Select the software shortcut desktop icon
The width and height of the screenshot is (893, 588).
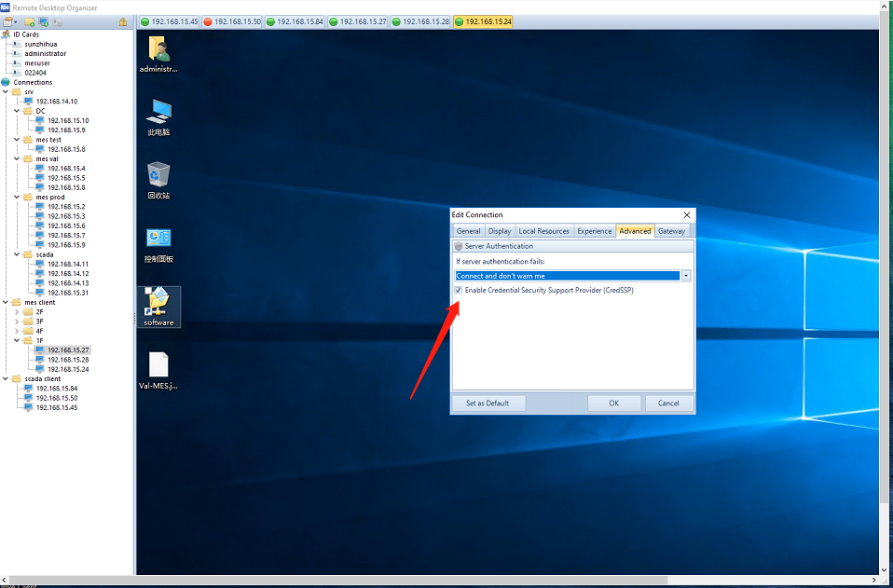pyautogui.click(x=158, y=307)
